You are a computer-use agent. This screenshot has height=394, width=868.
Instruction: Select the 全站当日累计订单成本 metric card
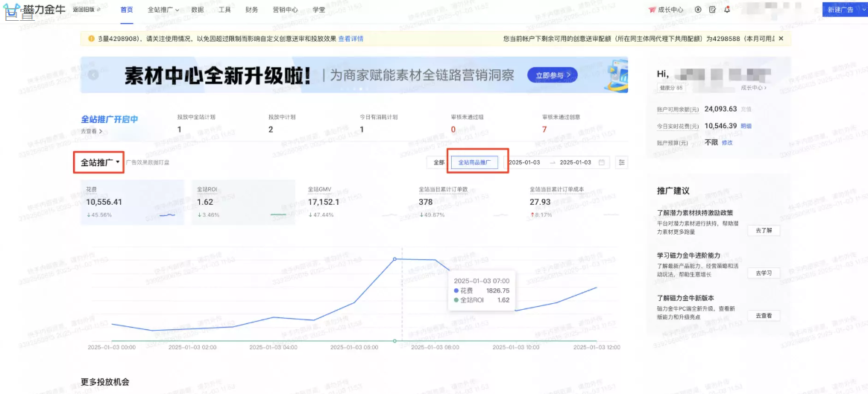(x=576, y=203)
